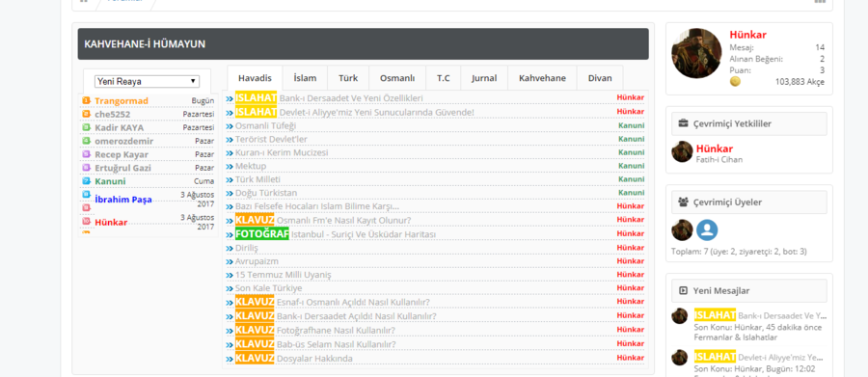Select the Kahvehane tab
Viewport: 868px width, 377px height.
coord(542,78)
